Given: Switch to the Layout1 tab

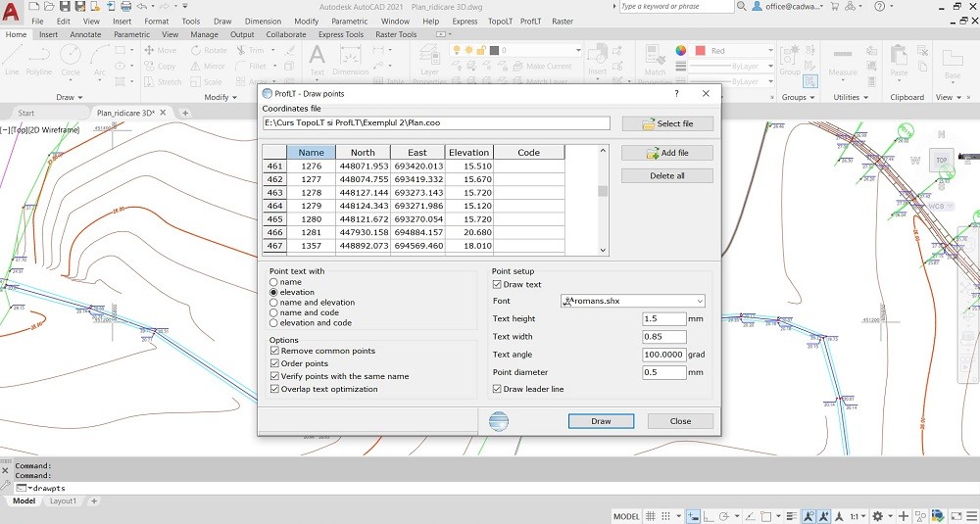Looking at the screenshot, I should tap(63, 500).
